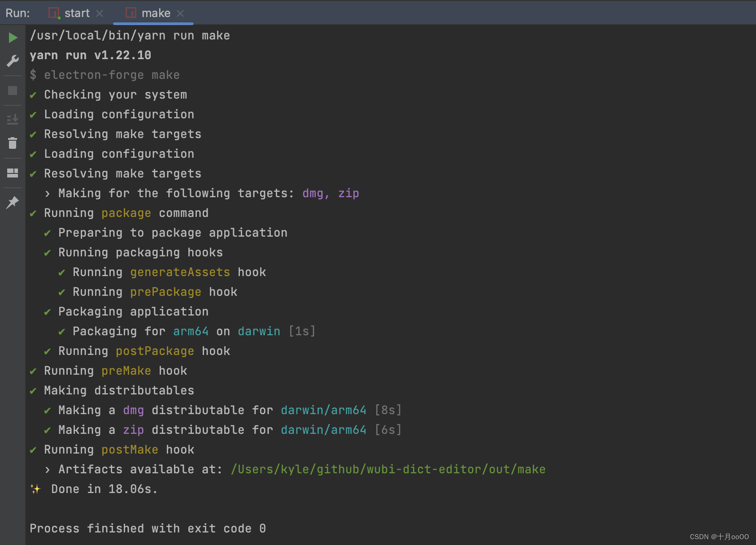Click the make tab's run configuration icon
Viewport: 756px width, 545px height.
click(x=131, y=13)
